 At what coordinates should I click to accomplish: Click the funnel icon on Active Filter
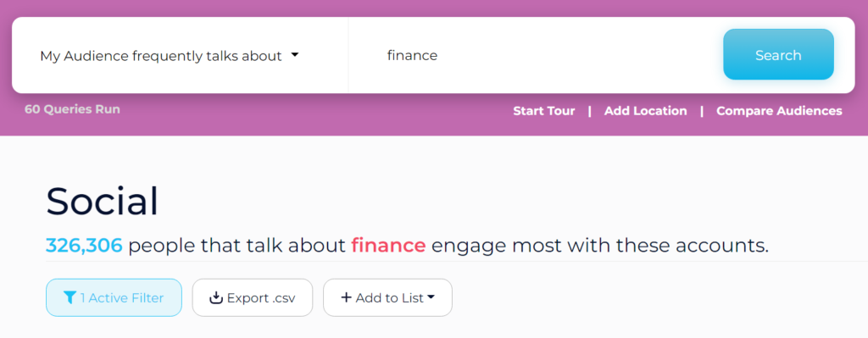click(70, 297)
